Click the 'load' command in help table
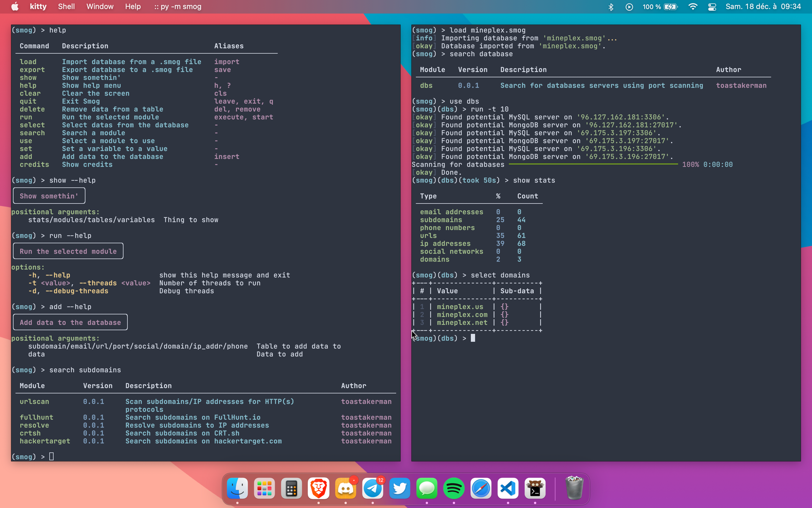This screenshot has width=812, height=508. click(x=28, y=62)
